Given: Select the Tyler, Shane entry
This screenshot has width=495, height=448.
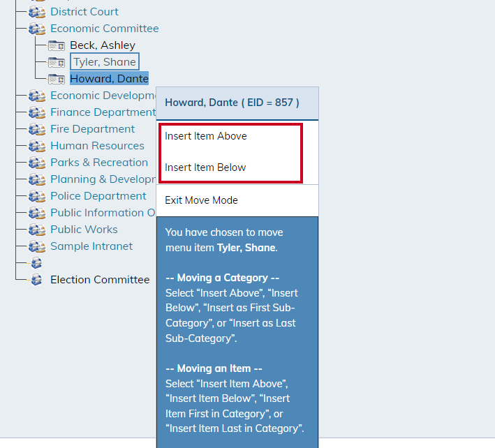Looking at the screenshot, I should click(x=104, y=62).
